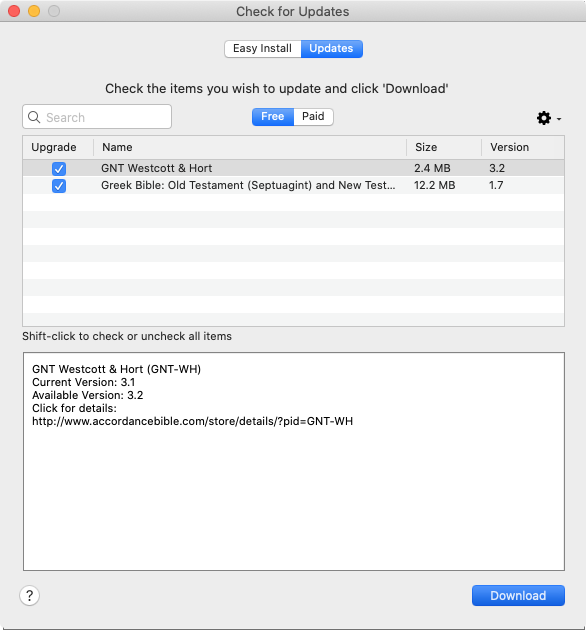Click inside the Search field
586x630 pixels.
tap(97, 117)
